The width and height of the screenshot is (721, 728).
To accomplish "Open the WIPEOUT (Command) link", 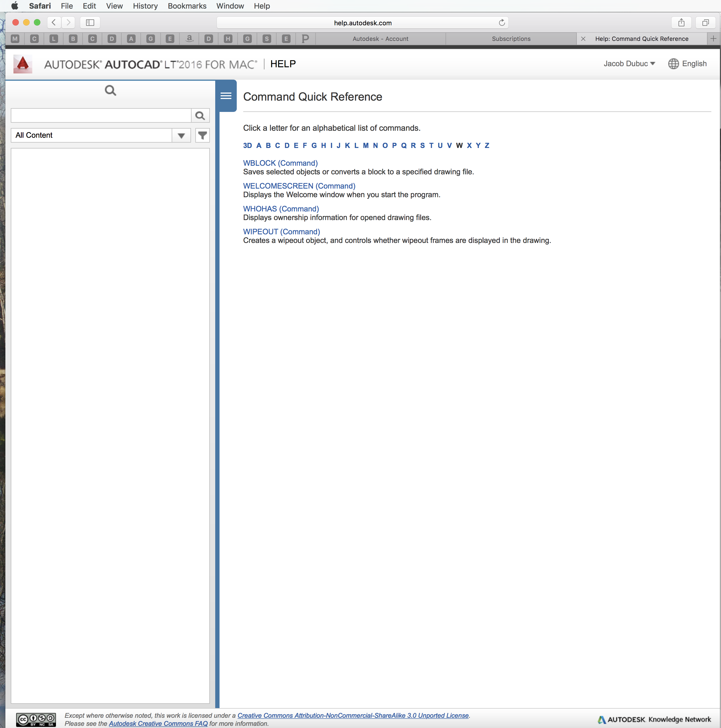I will click(281, 232).
